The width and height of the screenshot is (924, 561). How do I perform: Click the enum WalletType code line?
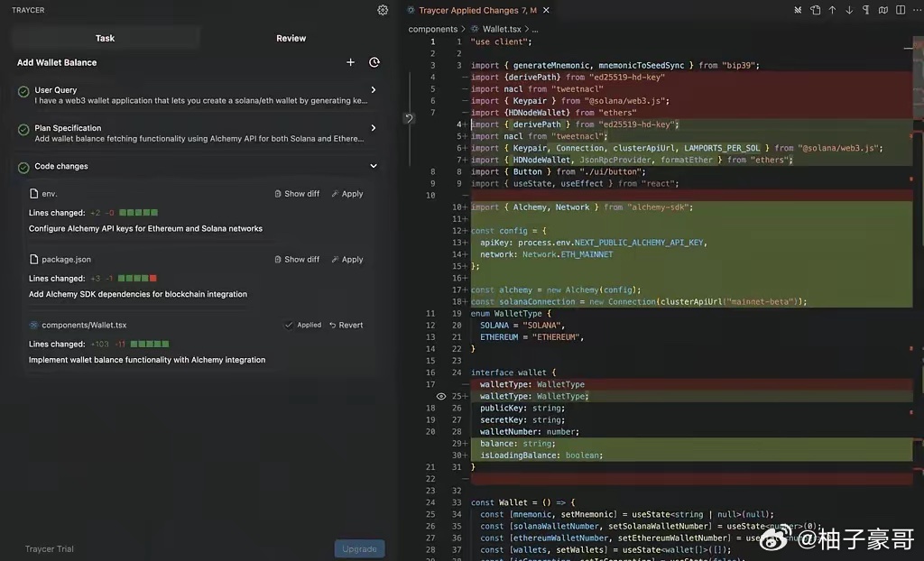coord(511,314)
